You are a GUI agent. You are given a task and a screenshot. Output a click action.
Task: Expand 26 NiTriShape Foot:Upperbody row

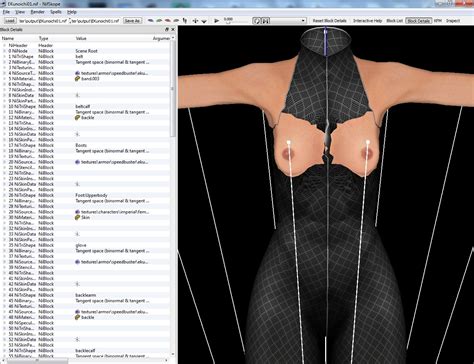click(x=4, y=195)
